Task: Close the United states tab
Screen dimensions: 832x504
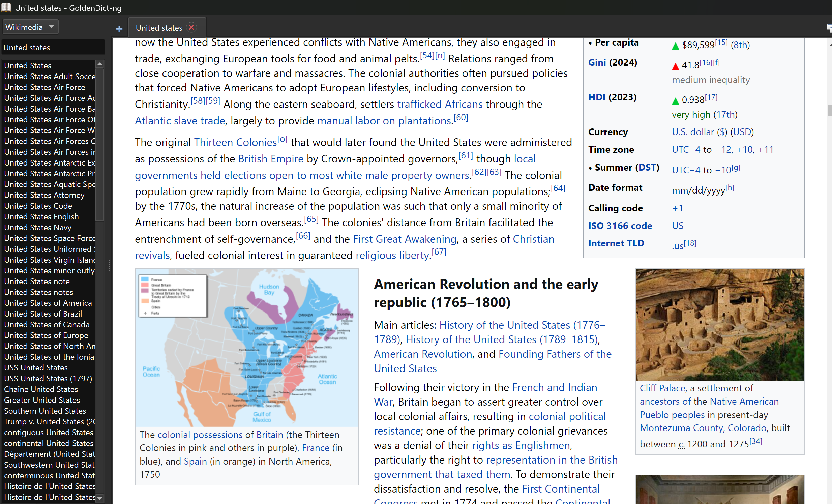Action: click(x=191, y=27)
